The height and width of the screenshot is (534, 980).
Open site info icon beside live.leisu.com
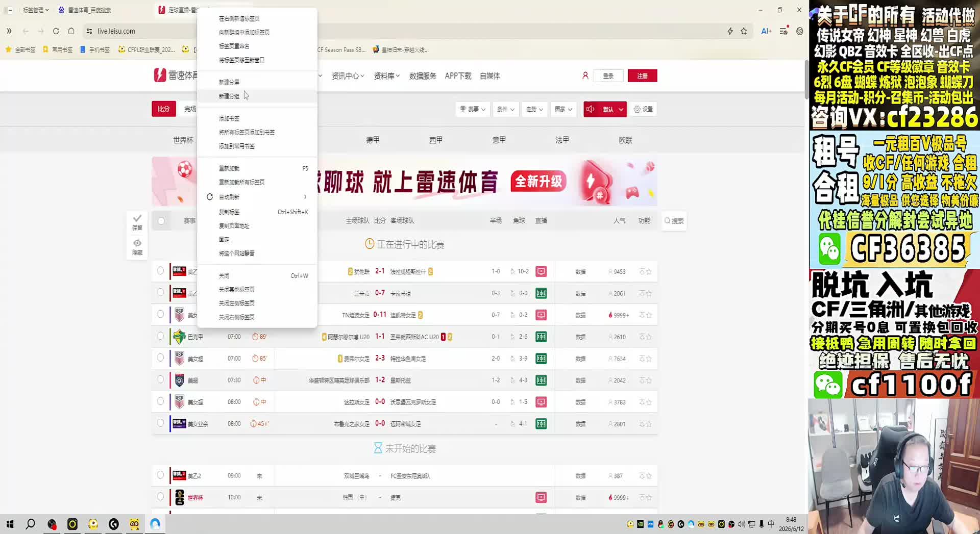coord(89,31)
